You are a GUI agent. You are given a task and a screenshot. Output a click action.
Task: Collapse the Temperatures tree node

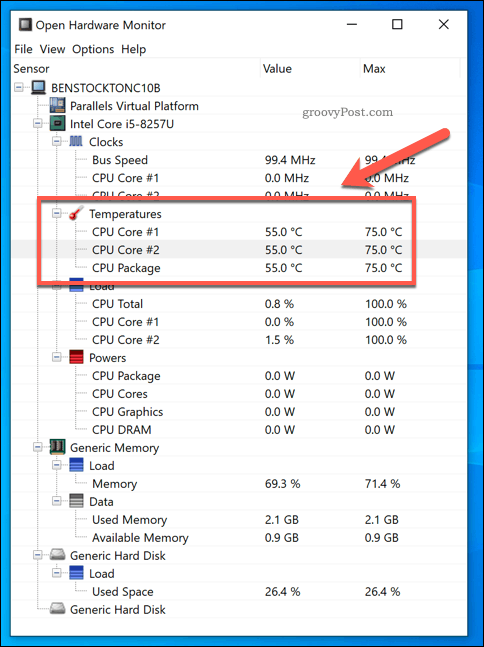(x=57, y=213)
